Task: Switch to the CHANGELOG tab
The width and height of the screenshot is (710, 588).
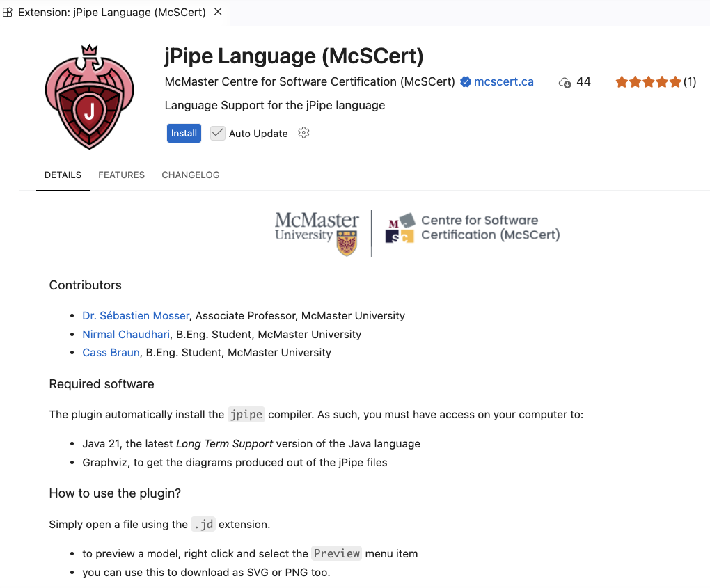Action: tap(191, 175)
